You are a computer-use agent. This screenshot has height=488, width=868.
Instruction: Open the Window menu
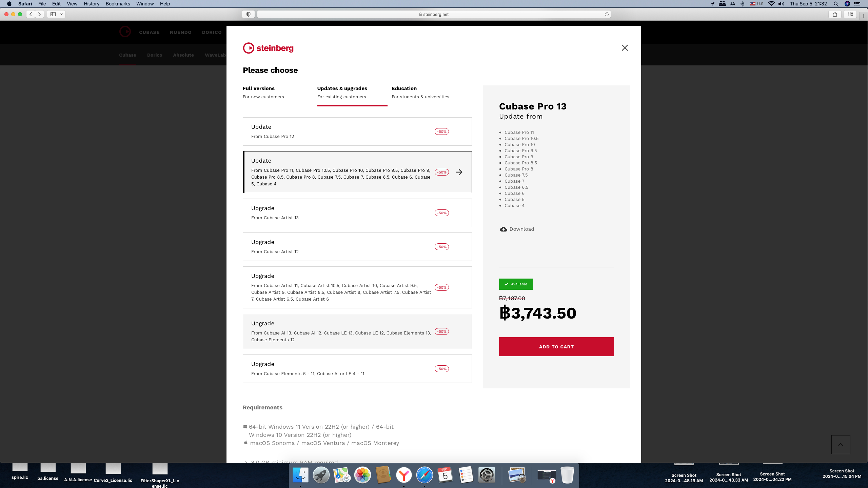coord(145,4)
